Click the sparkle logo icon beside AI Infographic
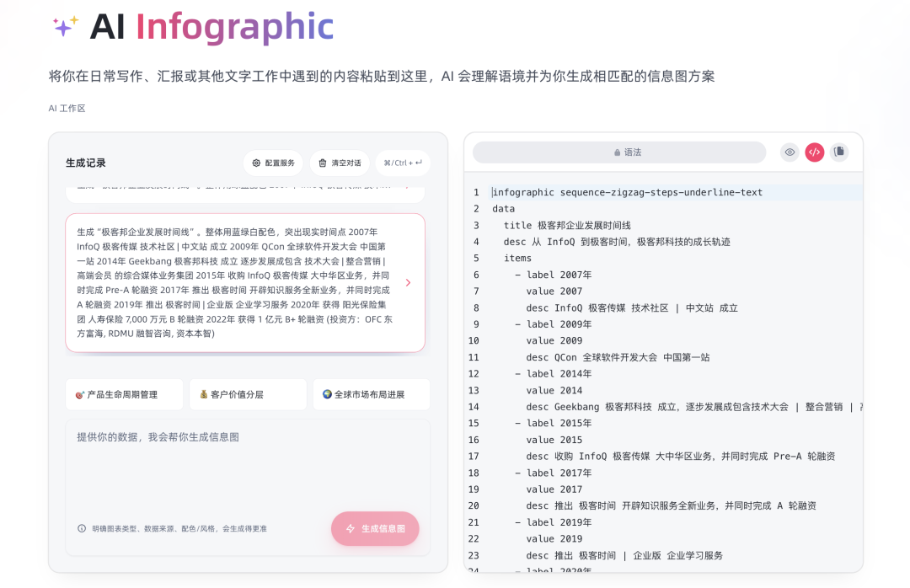 67,26
